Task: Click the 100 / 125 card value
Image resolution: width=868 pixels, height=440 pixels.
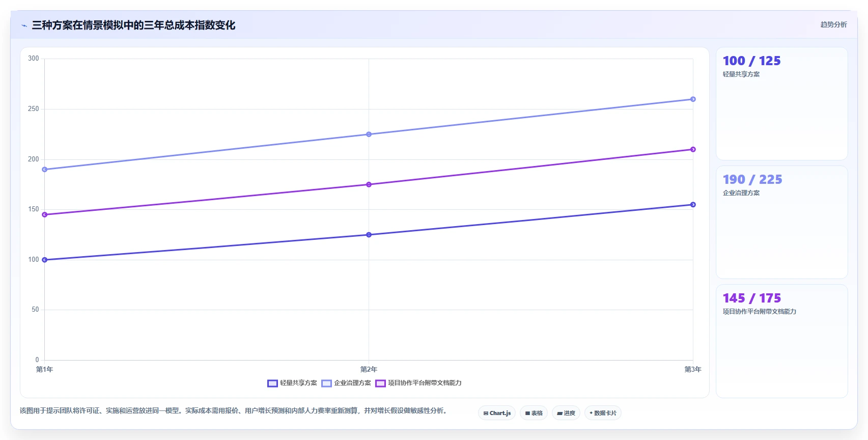Action: coord(751,61)
